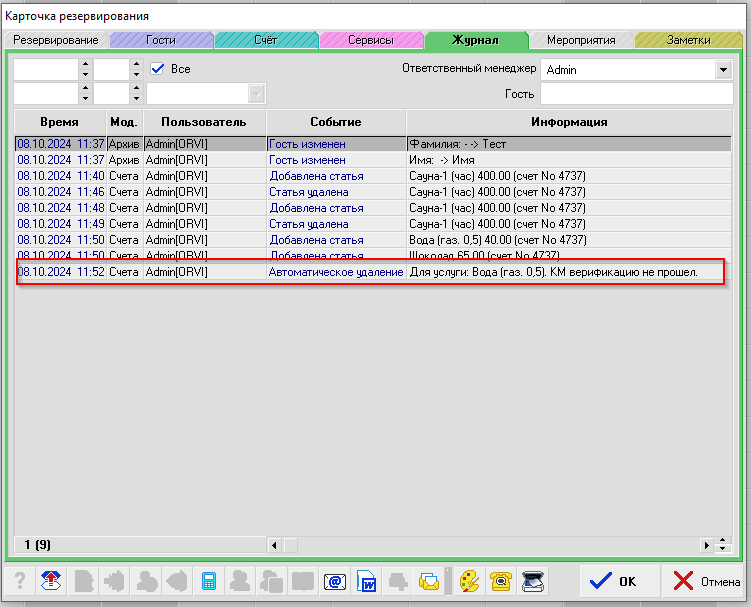Open the 'Резервирование' tab

tap(56, 40)
